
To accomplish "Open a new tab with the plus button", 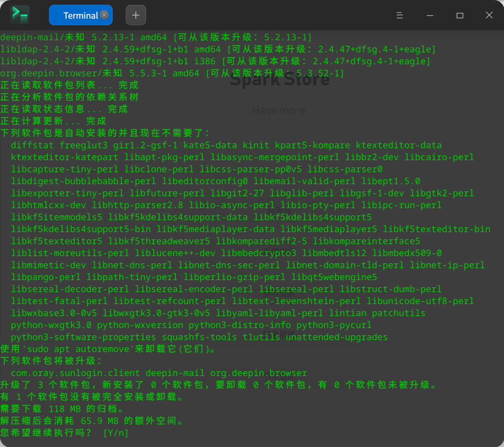I will pyautogui.click(x=136, y=15).
